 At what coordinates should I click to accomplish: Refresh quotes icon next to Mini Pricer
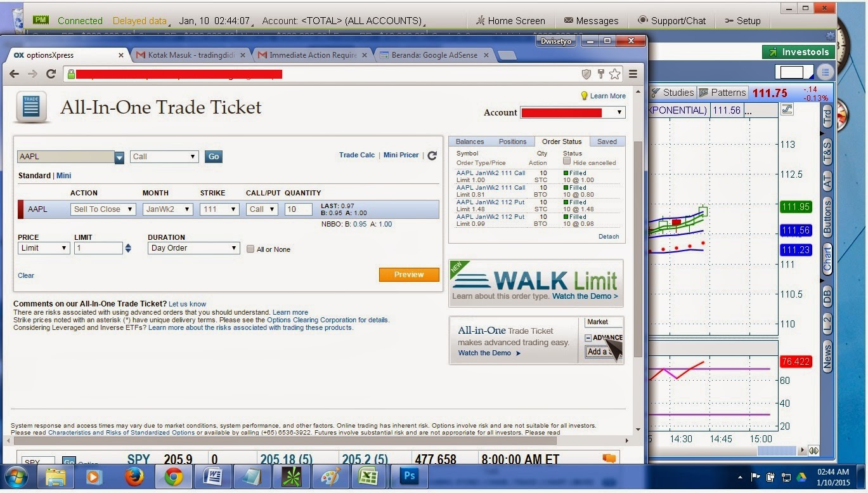432,155
